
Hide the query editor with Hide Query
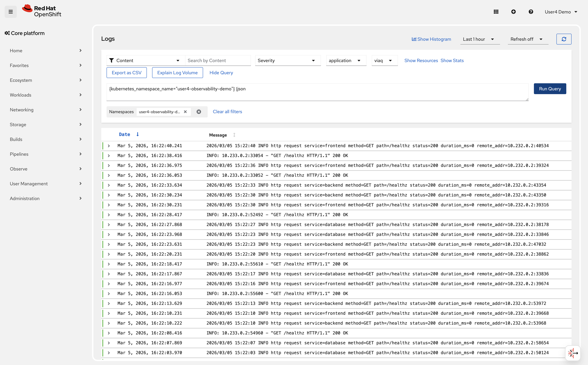coord(221,73)
